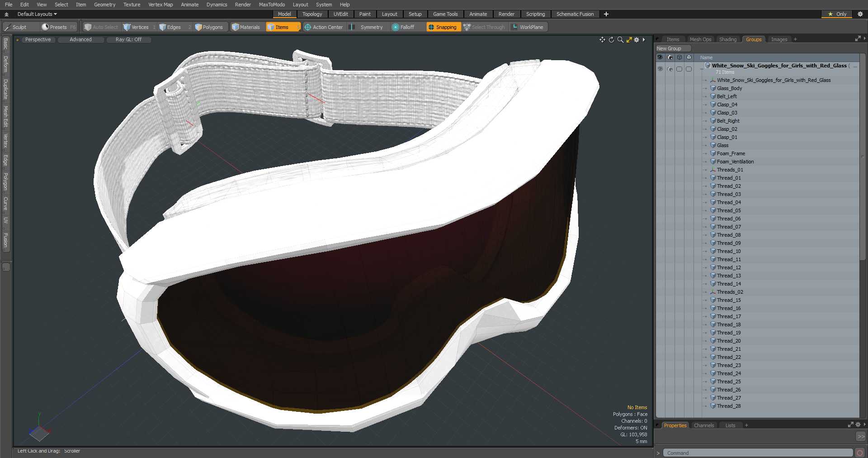Open the Mesh Edit vertical toolbox tab
Screen dimensions: 868x458
[x=5, y=117]
